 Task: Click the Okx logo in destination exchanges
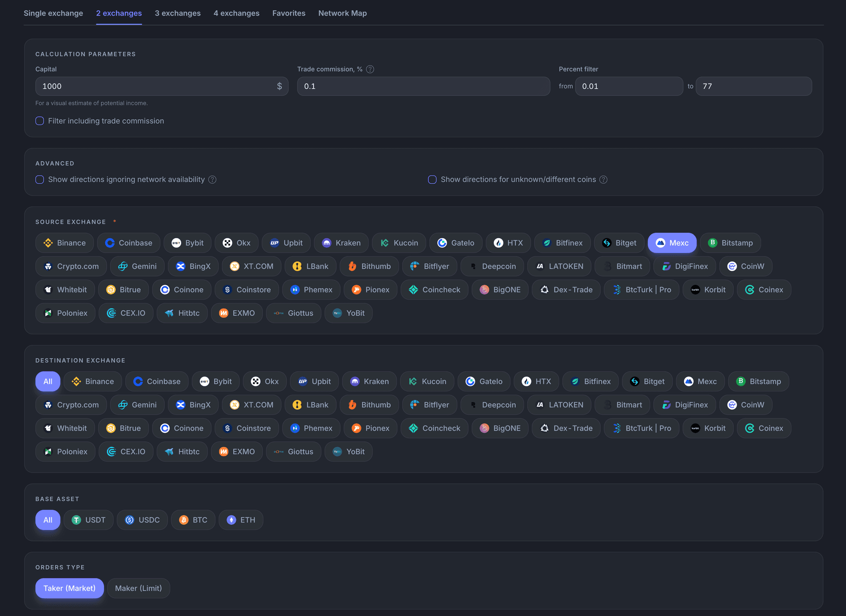point(256,381)
